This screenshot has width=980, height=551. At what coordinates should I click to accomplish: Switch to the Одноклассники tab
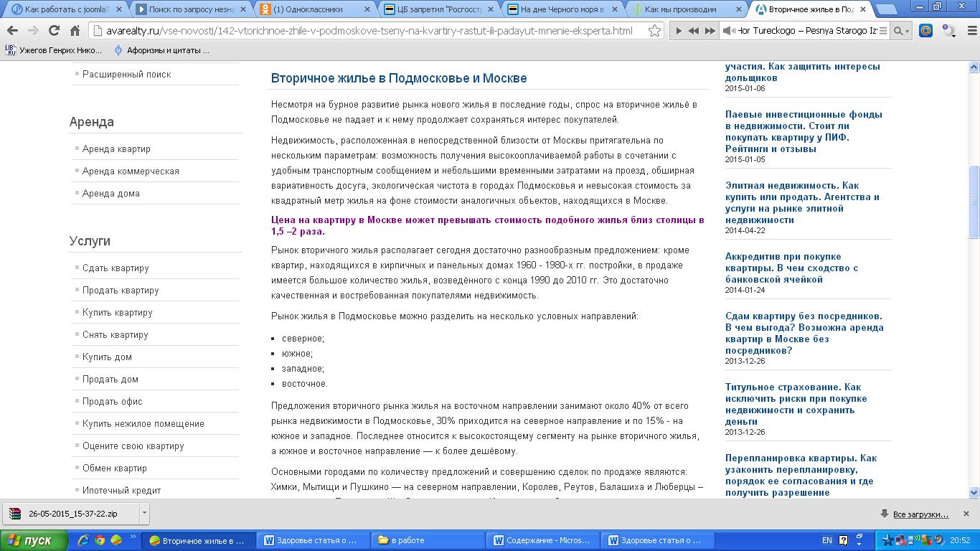[x=316, y=9]
